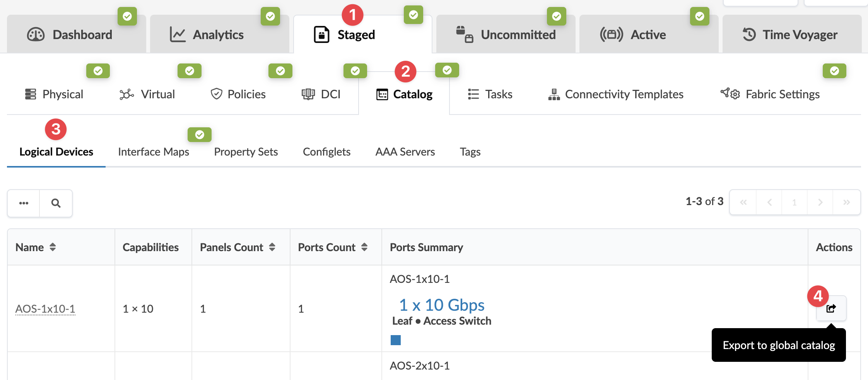Go to the Configlets section
The image size is (868, 380).
click(326, 152)
